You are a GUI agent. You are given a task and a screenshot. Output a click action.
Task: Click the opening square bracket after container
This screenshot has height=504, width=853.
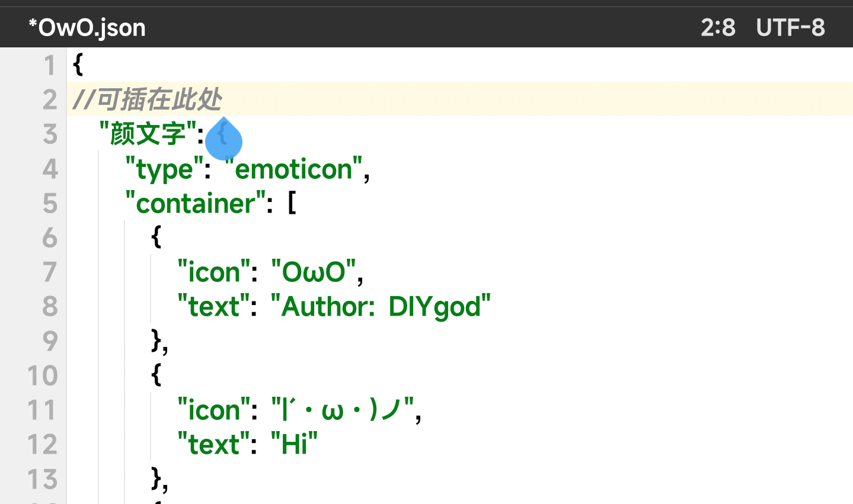pos(291,204)
